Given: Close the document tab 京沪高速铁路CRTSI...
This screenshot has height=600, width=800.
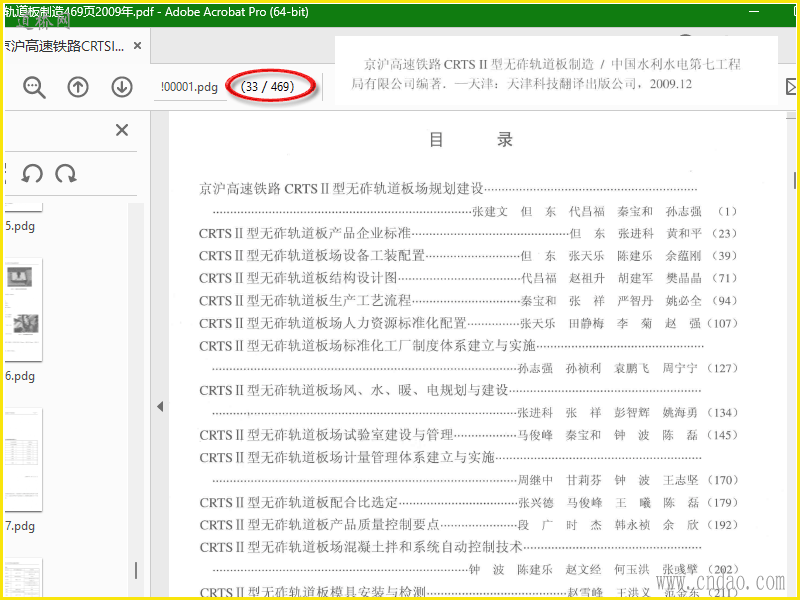Looking at the screenshot, I should coord(137,46).
